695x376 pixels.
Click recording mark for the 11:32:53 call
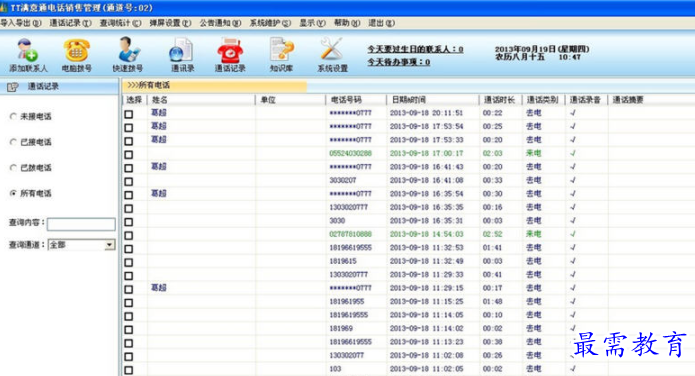573,247
